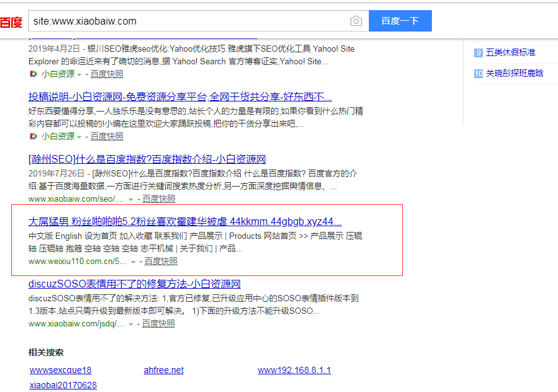This screenshot has height=392, width=558.
Task: Click the rank 10 badge in hot list
Action: 479,74
